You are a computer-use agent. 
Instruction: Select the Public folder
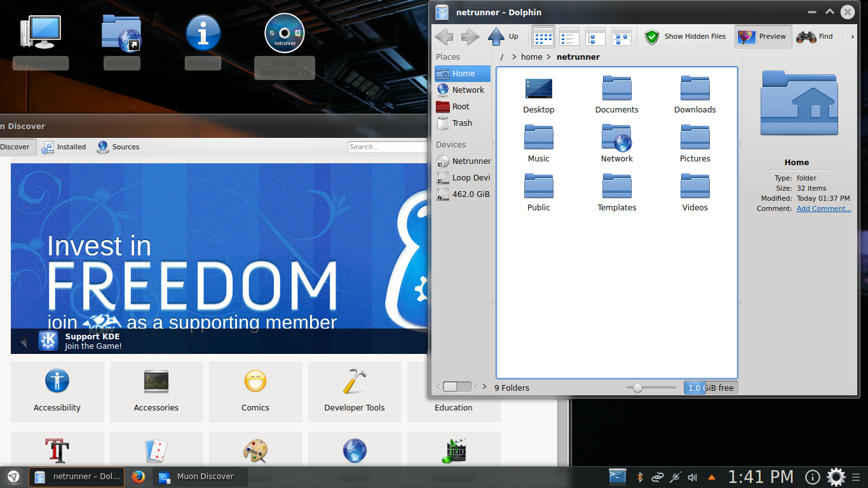539,193
